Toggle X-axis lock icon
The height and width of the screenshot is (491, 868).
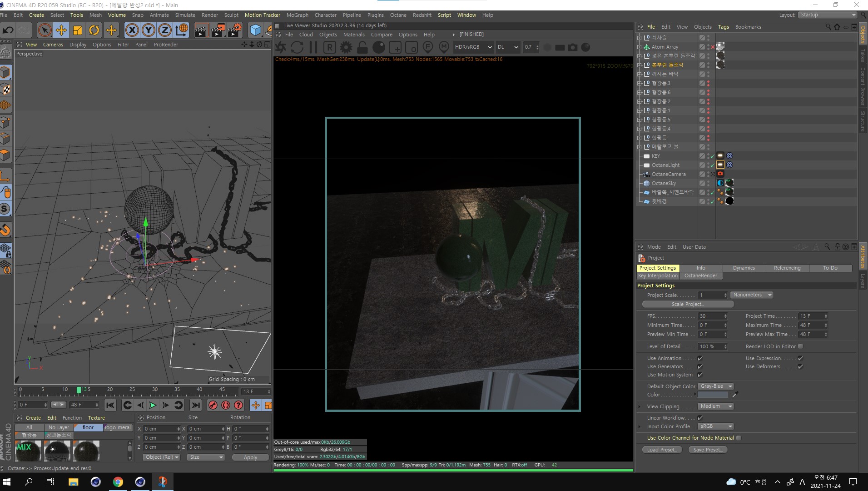coord(132,30)
